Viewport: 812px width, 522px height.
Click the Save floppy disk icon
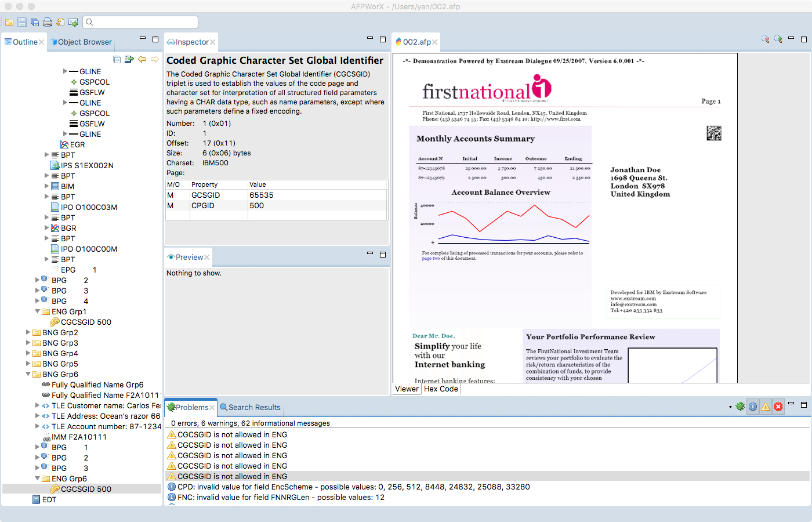(x=22, y=22)
